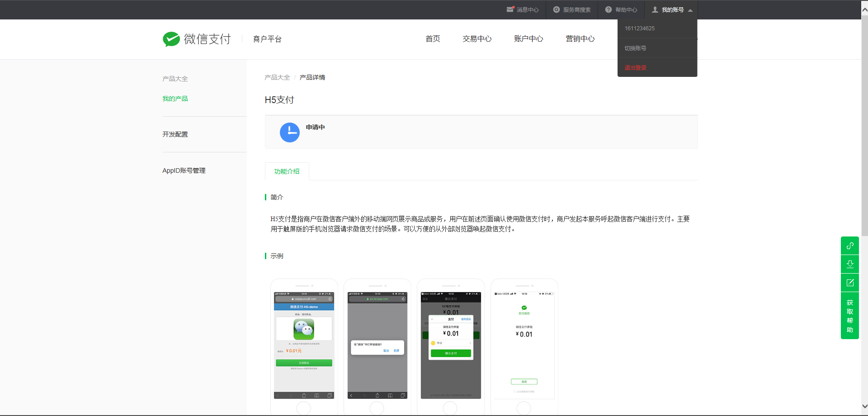Viewport: 868px width, 416px height.
Task: Click the vertical scrollbar thumb
Action: (864, 125)
